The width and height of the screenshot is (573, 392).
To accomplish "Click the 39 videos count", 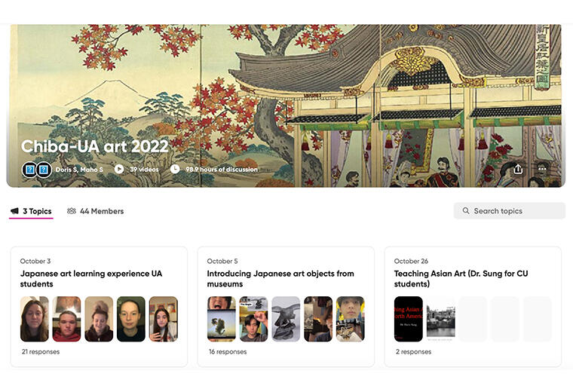I will [x=144, y=170].
